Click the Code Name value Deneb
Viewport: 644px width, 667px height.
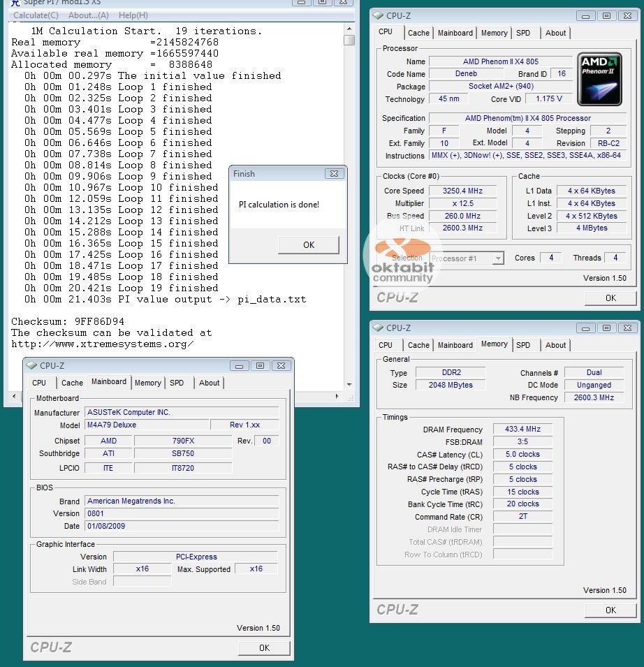tap(466, 73)
